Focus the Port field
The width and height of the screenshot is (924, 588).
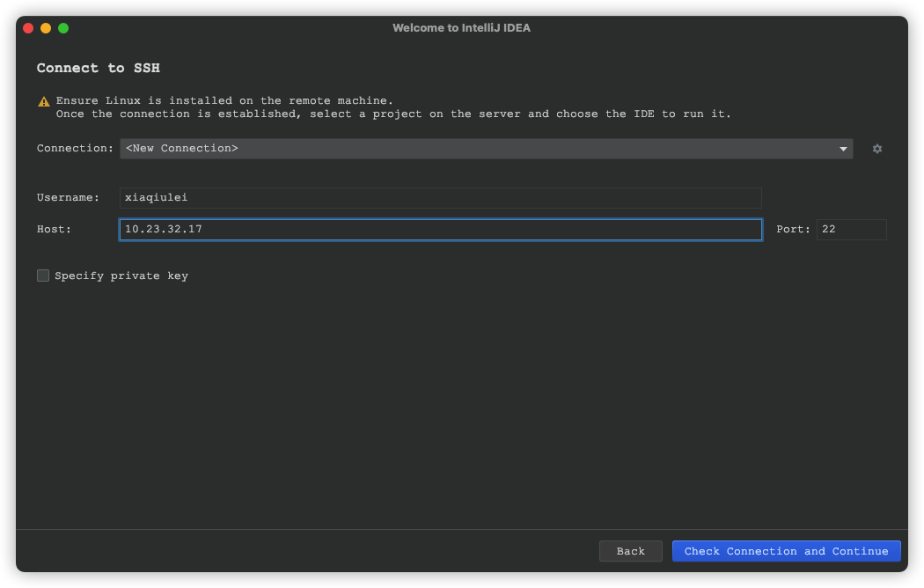coord(851,229)
